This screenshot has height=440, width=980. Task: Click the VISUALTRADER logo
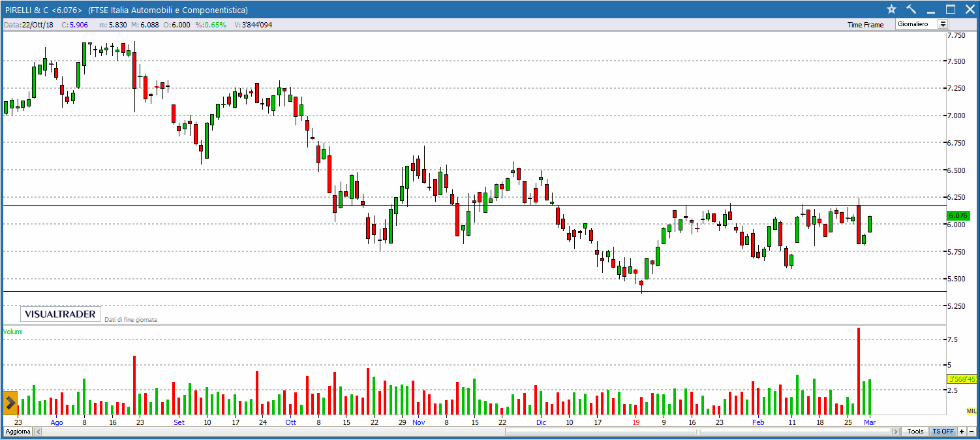[60, 314]
